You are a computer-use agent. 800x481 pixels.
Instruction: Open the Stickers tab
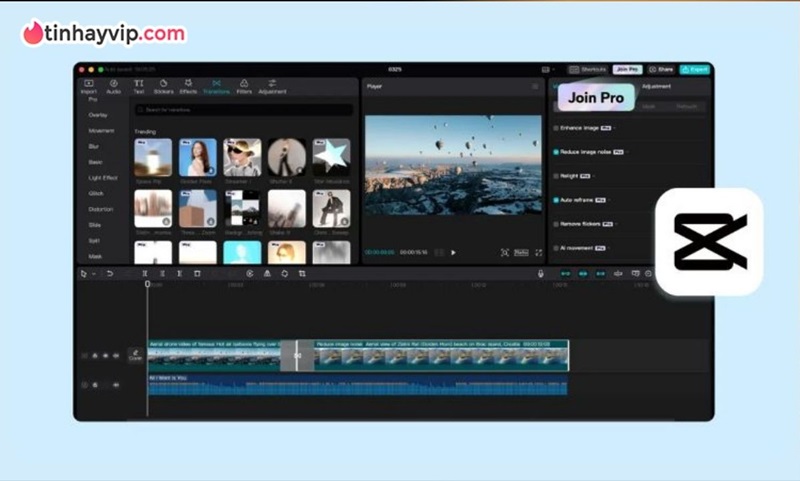163,87
